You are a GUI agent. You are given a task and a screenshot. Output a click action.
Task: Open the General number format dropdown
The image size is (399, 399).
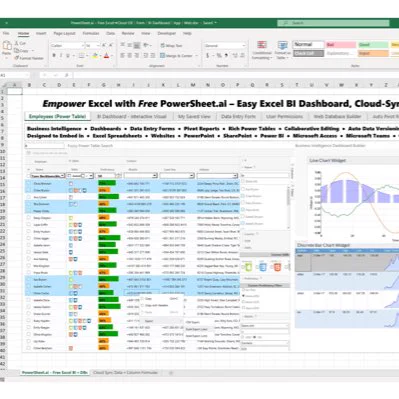coord(244,46)
